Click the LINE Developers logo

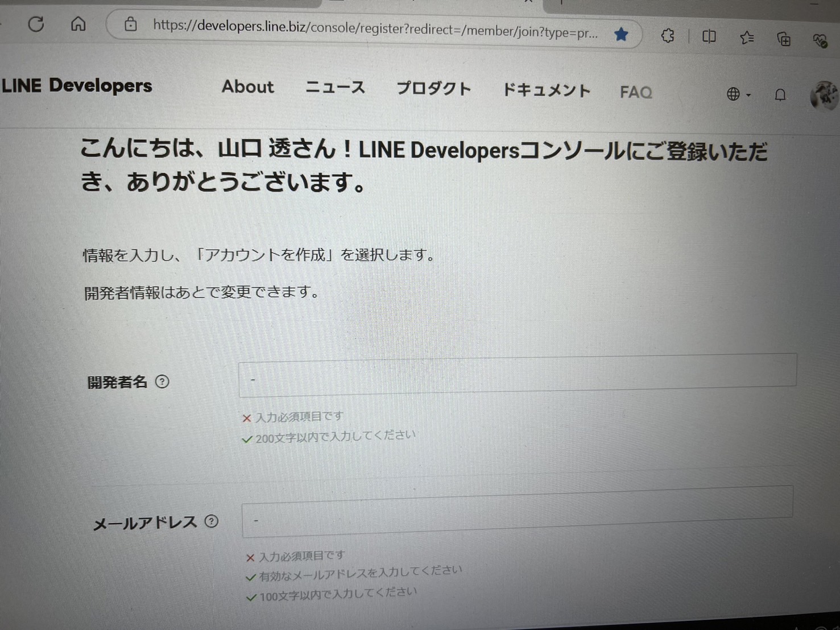pyautogui.click(x=77, y=85)
